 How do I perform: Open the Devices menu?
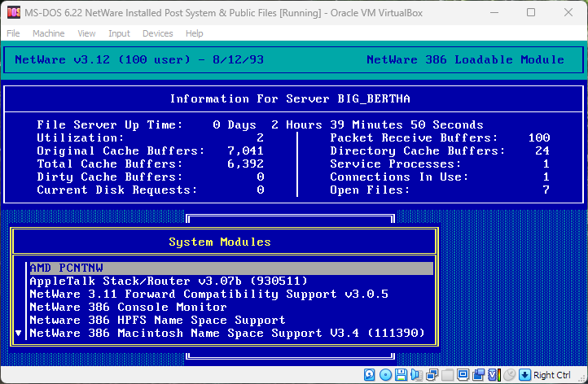point(157,33)
